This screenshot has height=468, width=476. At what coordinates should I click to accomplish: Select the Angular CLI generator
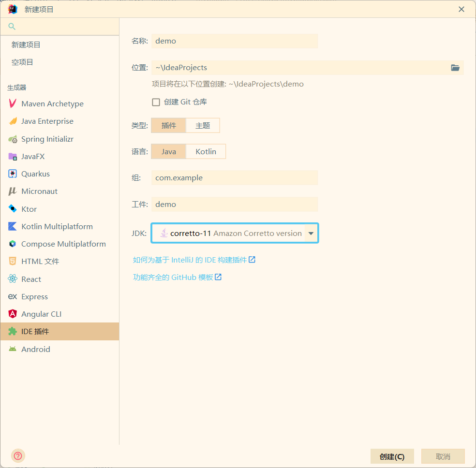[x=59, y=314]
